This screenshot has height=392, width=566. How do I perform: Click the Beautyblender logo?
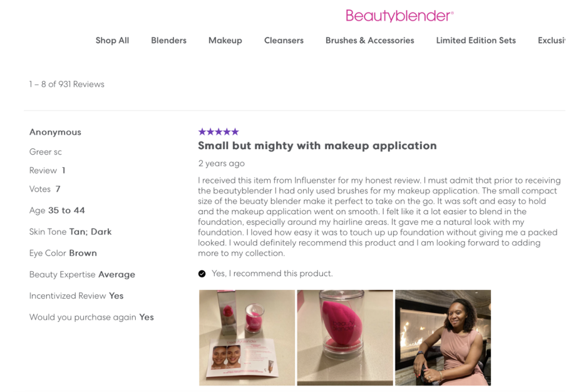399,16
